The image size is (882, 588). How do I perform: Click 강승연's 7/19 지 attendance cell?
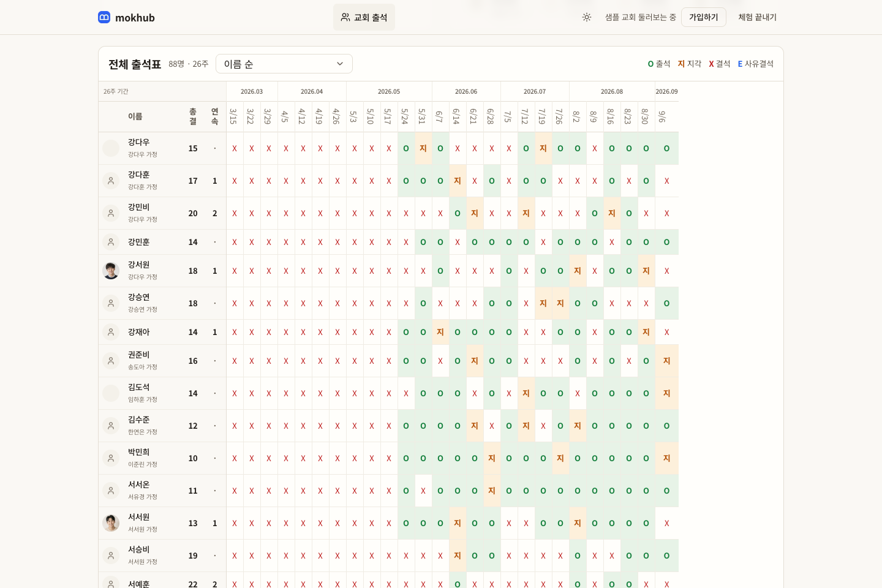click(x=543, y=303)
